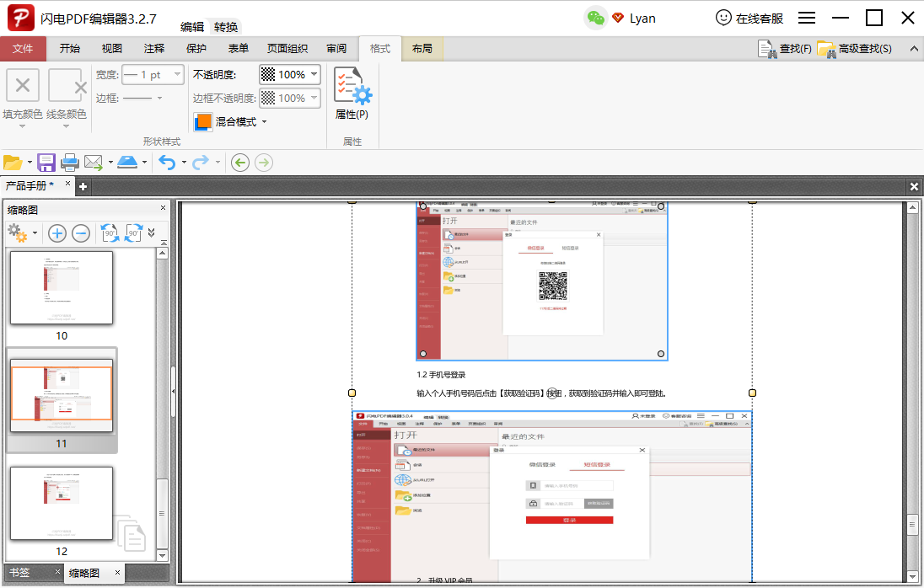Open a PDF file with the folder icon
The image size is (924, 588).
(14, 162)
